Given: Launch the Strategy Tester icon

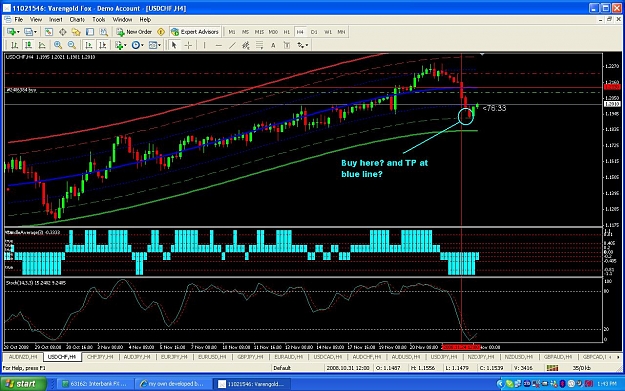Looking at the screenshot, I should (x=104, y=32).
